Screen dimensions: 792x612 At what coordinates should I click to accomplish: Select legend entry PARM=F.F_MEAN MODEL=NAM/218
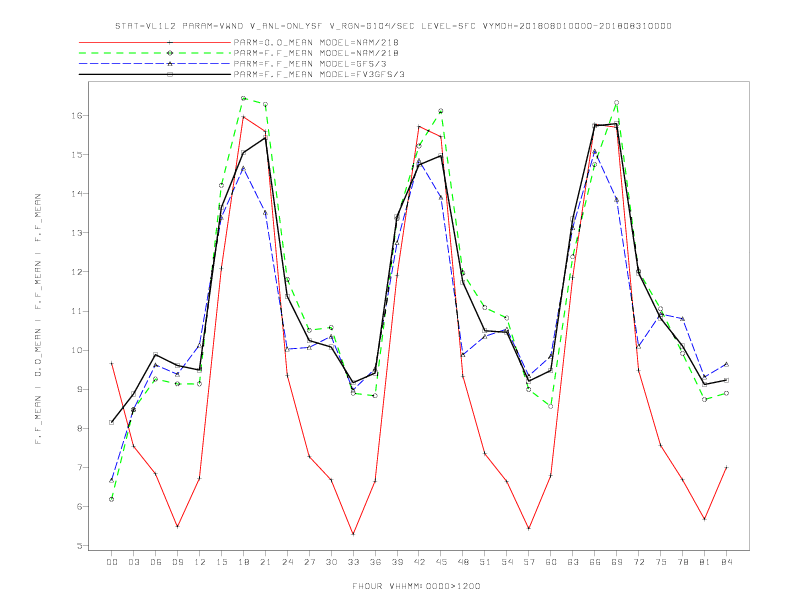[x=316, y=53]
